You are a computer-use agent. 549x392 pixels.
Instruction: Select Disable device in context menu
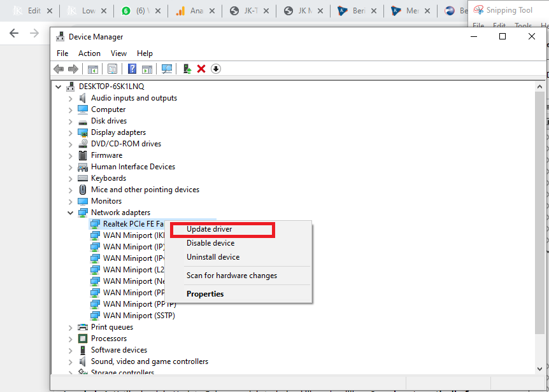(x=210, y=243)
